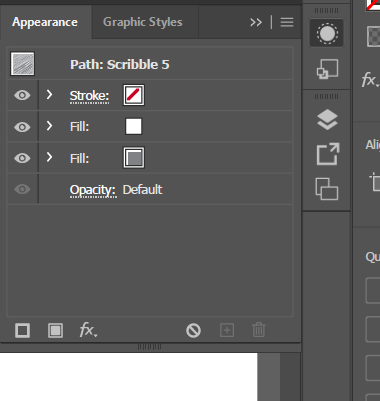Hide the Stroke attribute
This screenshot has height=401, width=380.
tap(22, 95)
